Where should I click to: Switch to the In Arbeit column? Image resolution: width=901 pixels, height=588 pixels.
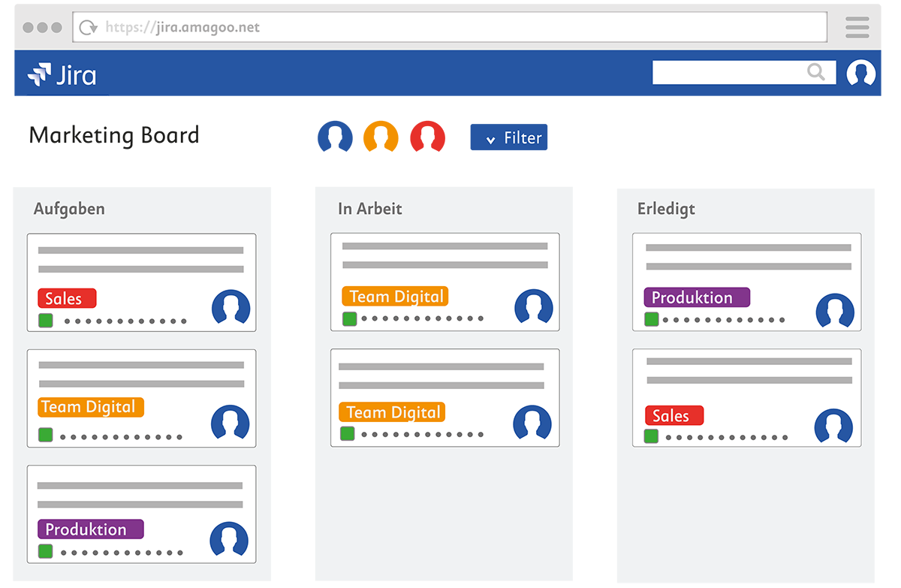(370, 209)
